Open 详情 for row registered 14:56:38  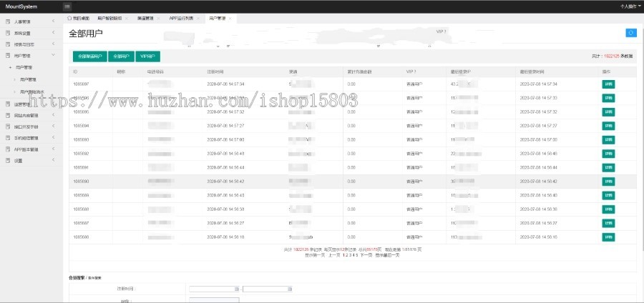click(x=608, y=209)
